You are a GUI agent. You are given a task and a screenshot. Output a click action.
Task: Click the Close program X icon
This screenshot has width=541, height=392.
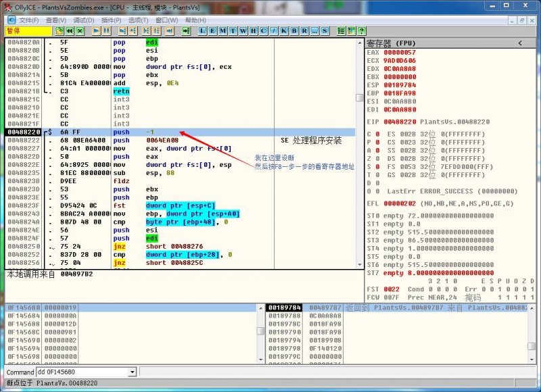pos(80,31)
